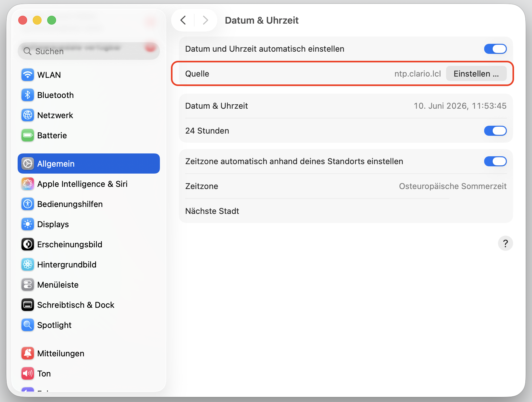Click the Displays sun icon
532x402 pixels.
tap(28, 224)
